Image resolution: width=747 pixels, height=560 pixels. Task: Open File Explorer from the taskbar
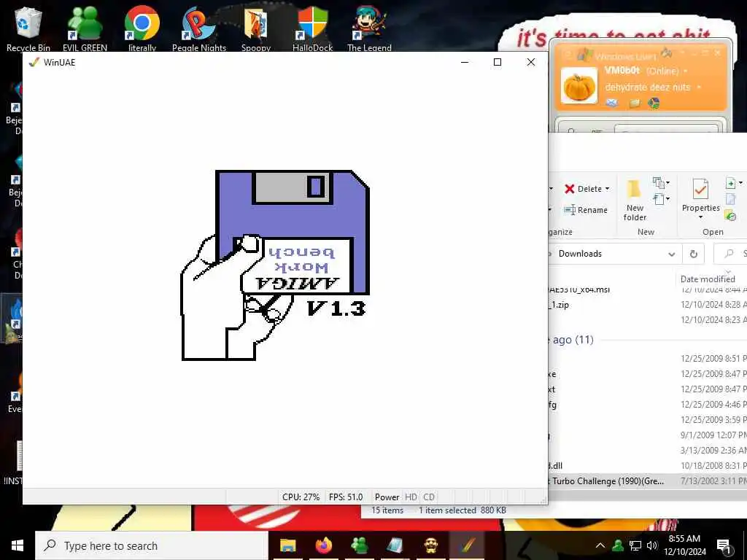coord(287,545)
